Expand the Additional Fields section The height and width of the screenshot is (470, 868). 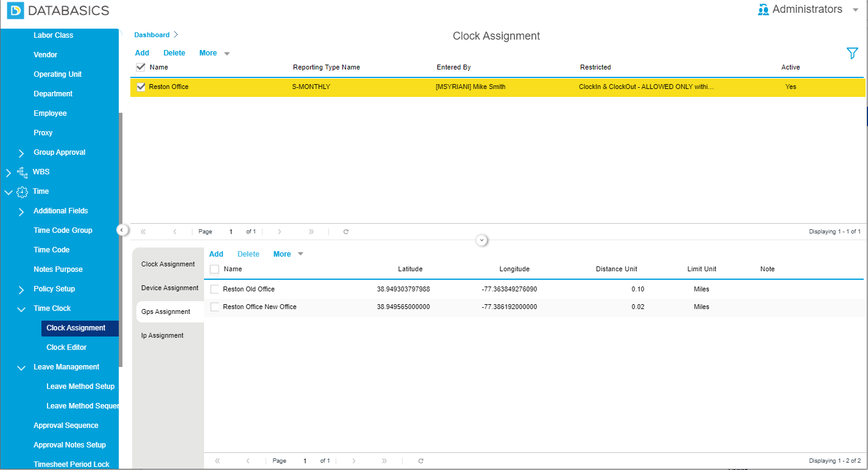(21, 211)
